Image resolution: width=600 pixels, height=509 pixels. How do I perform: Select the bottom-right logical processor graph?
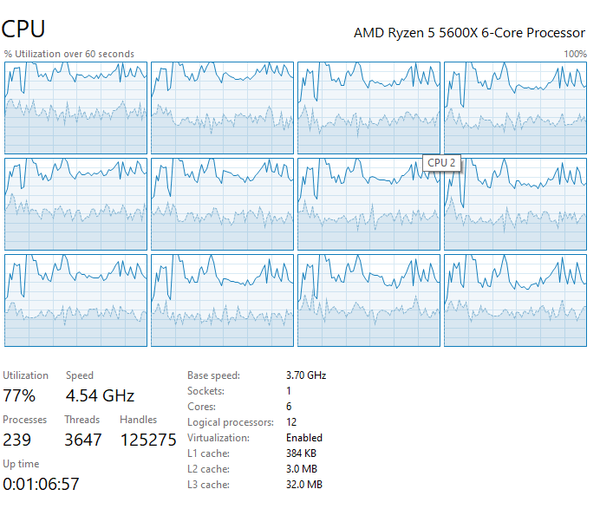(x=515, y=299)
